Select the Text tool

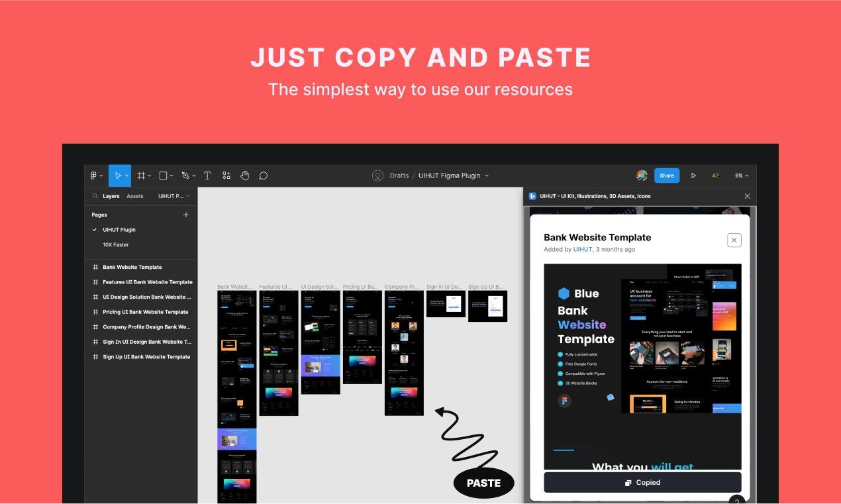(207, 176)
